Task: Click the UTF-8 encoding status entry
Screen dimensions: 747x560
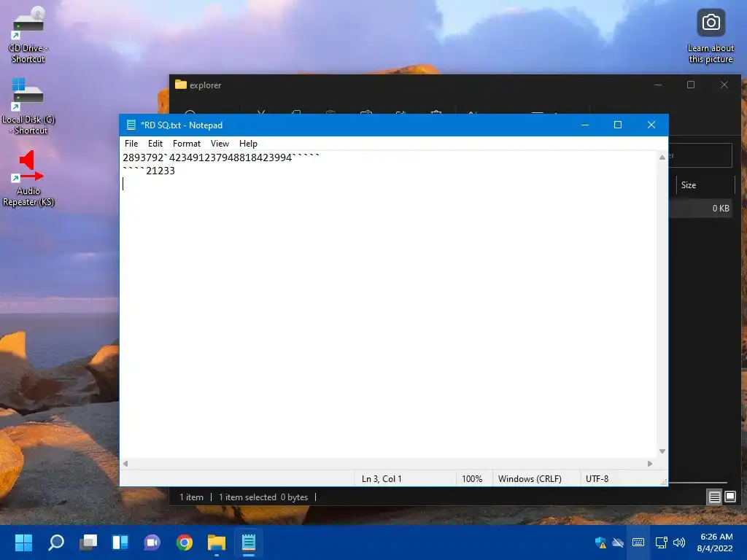Action: tap(597, 478)
